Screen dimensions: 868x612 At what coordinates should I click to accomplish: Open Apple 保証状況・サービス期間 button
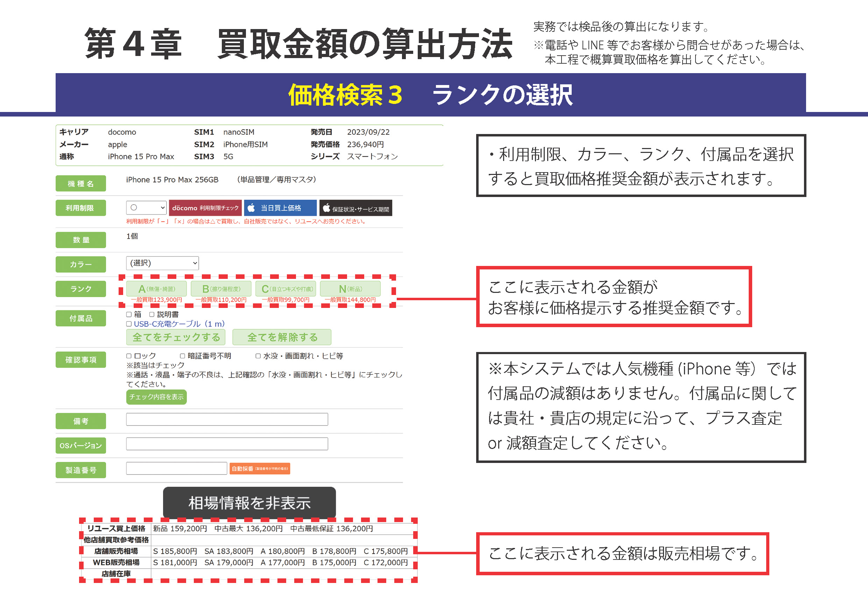coord(355,208)
